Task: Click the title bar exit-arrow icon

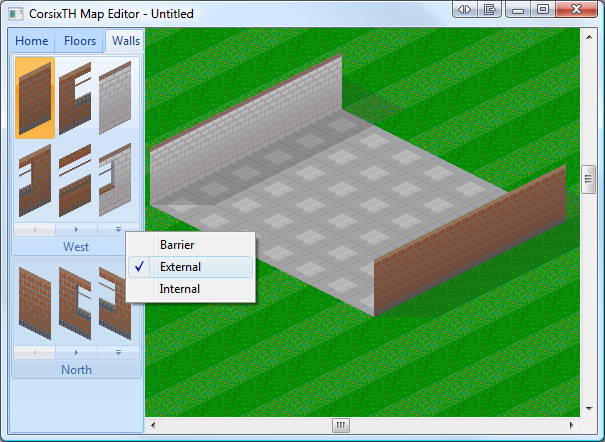Action: click(x=490, y=10)
